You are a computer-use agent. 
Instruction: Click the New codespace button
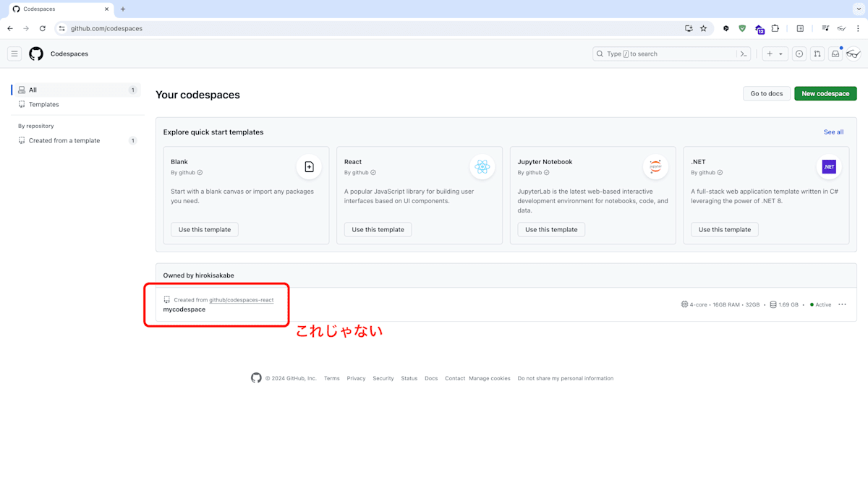point(825,93)
